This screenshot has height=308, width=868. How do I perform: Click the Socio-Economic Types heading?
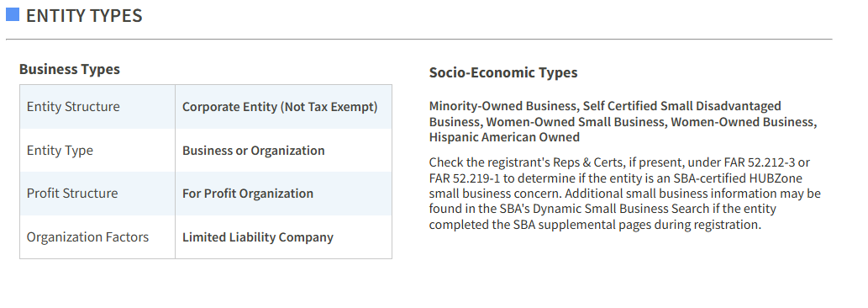(x=503, y=72)
